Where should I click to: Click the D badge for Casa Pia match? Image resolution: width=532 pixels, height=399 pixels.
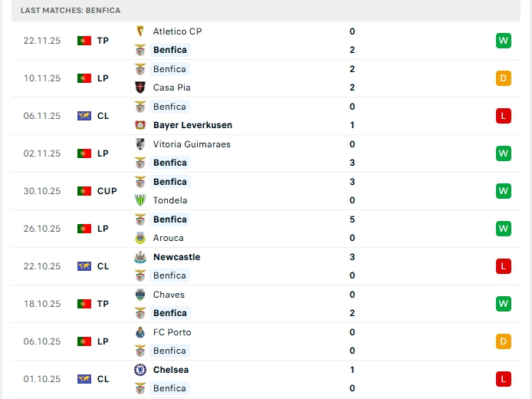[503, 78]
